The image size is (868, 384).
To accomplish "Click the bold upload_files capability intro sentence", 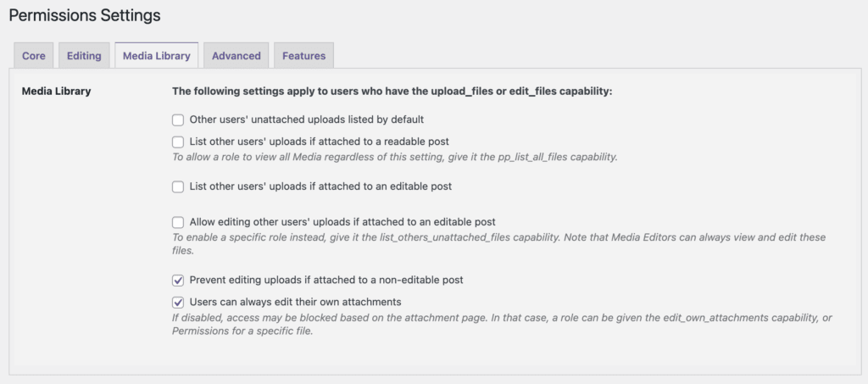I will (x=392, y=91).
